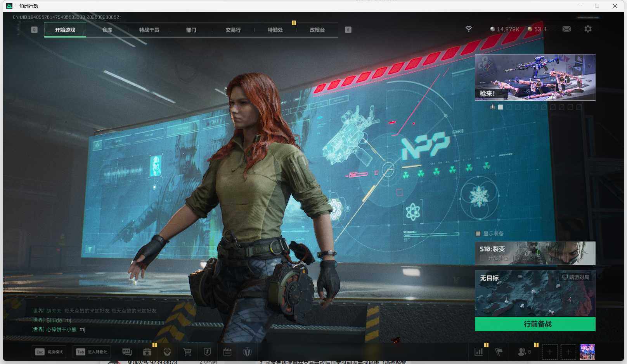This screenshot has width=627, height=364.
Task: Open the 无目标 map selection card
Action: [x=535, y=293]
